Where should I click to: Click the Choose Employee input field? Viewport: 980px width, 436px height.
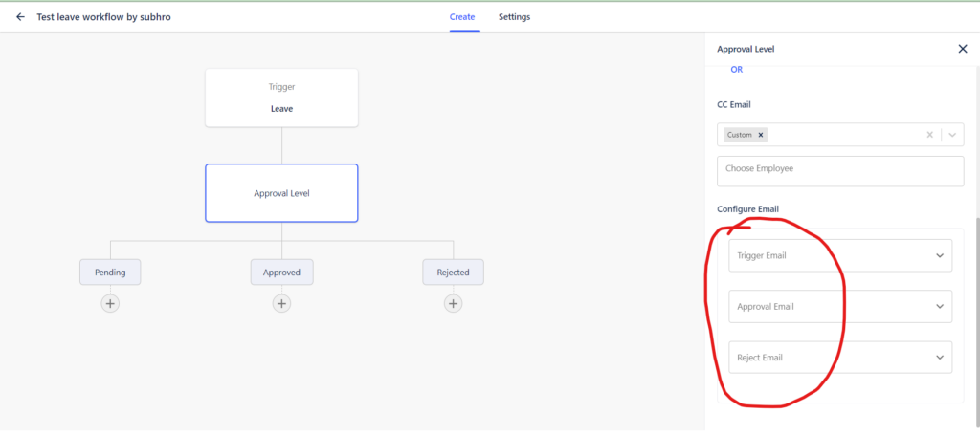tap(840, 171)
